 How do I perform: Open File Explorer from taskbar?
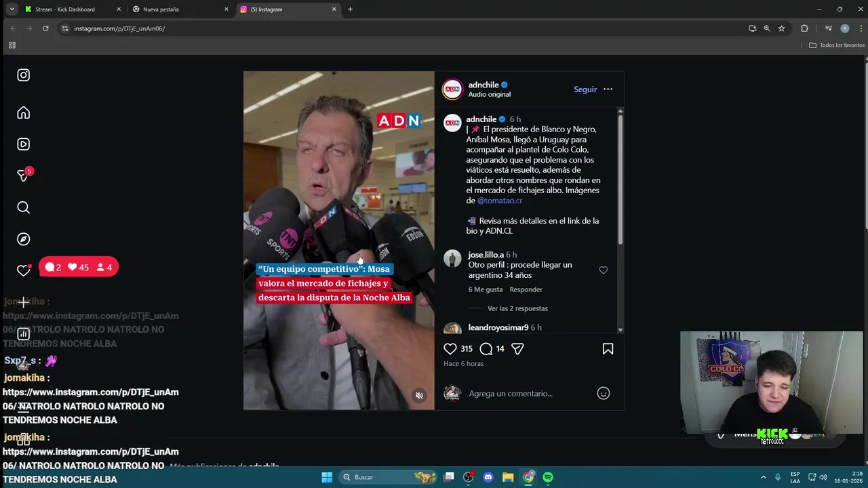[508, 477]
